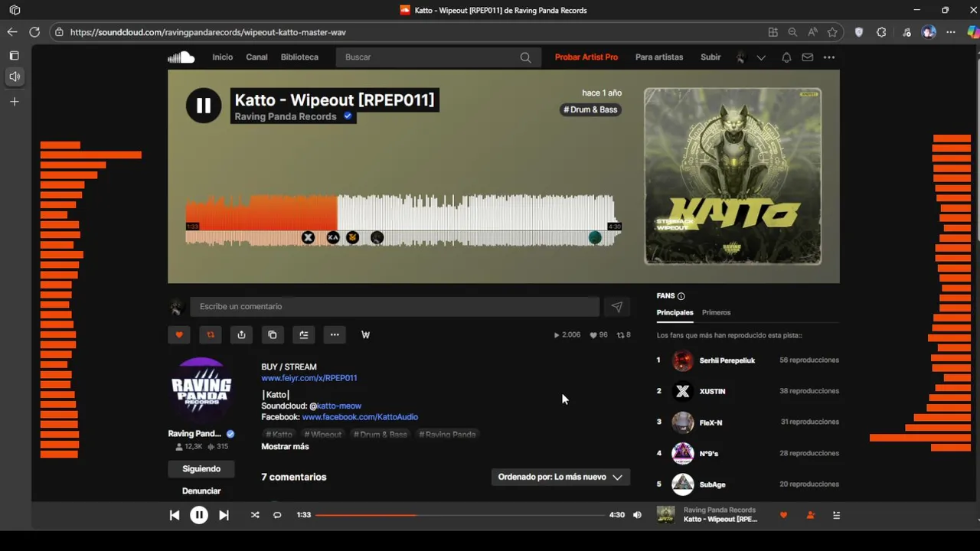Click the W icon beside the action buttons
980x551 pixels.
365,334
